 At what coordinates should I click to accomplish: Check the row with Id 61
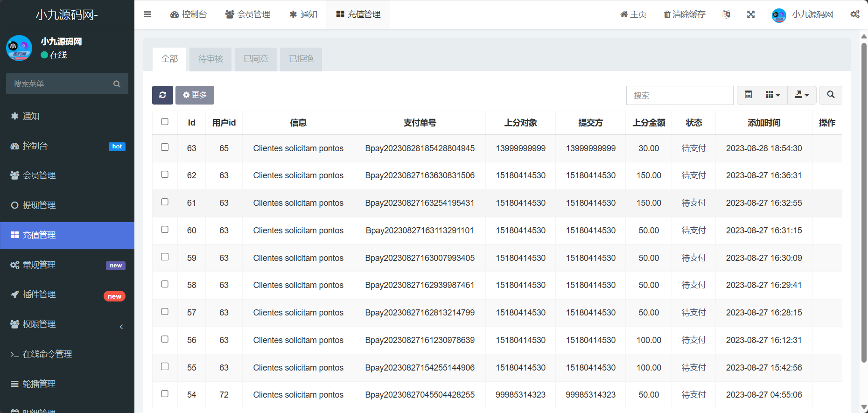[x=165, y=202]
